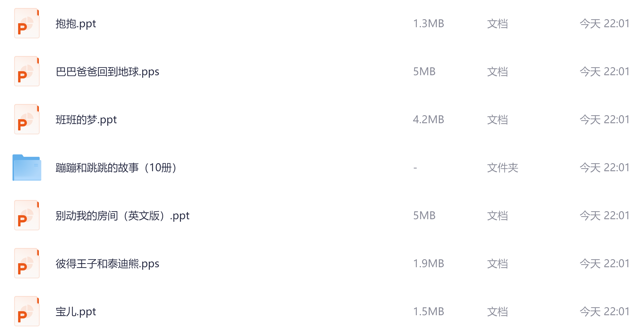The height and width of the screenshot is (332, 644).
Task: Open the blue folder icon 蹦蹦和跳跳的故事
Action: pos(27,168)
